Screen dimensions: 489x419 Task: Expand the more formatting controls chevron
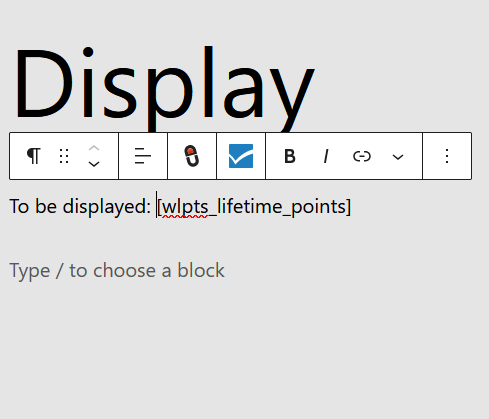(x=398, y=156)
